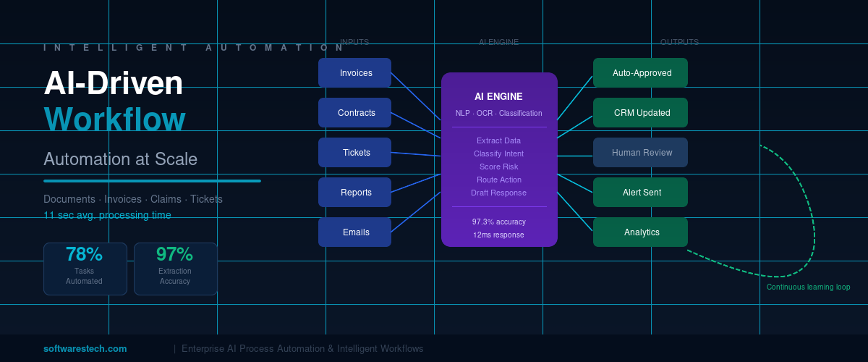Click the Documents · Invoices · Claims · Tickets line
868x362 pixels.
pos(133,199)
